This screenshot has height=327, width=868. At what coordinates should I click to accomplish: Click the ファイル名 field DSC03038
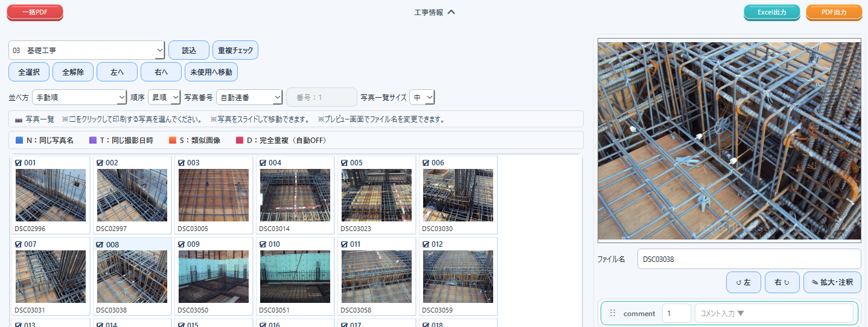[x=749, y=259]
